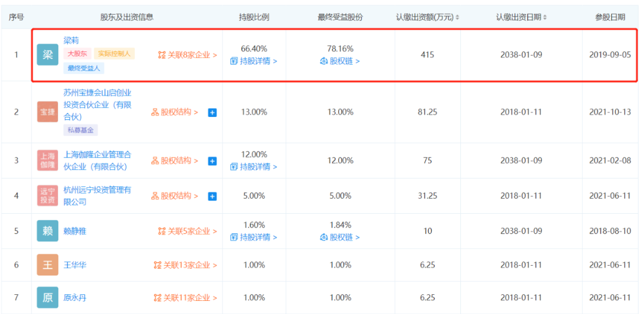Select the 13.00% 持股比例 cell in row 2
Image resolution: width=644 pixels, height=314 pixels.
(x=254, y=112)
